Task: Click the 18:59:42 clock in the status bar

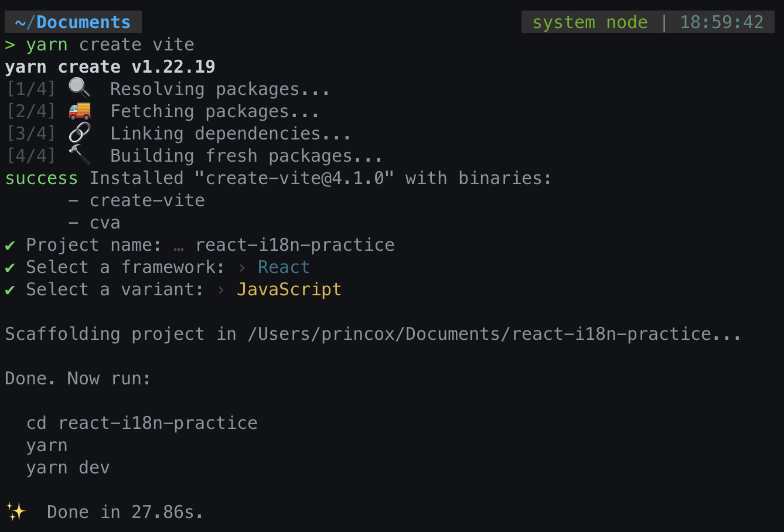Action: pyautogui.click(x=721, y=22)
